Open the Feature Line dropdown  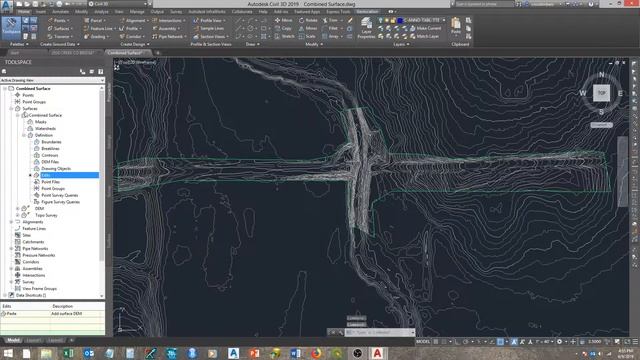99,29
